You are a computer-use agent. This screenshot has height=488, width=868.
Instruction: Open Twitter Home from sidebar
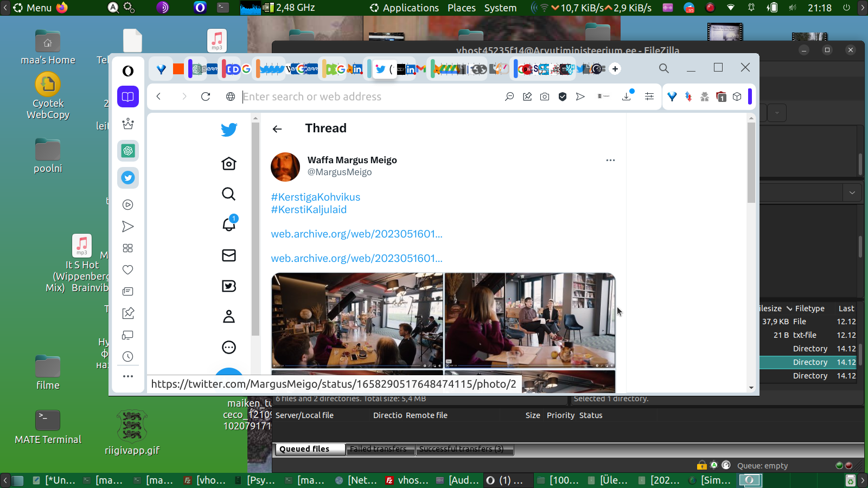click(x=228, y=164)
